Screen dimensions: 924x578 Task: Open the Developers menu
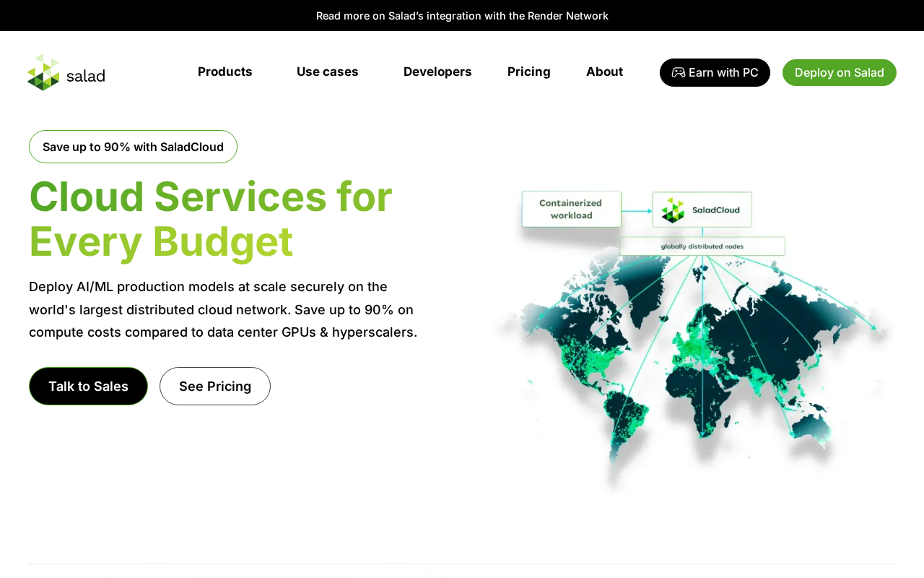tap(437, 72)
